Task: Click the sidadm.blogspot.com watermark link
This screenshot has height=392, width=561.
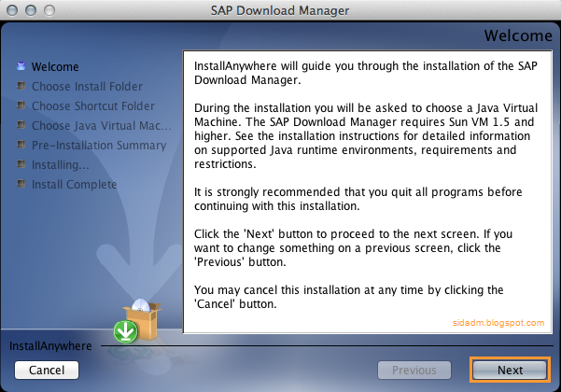Action: [x=498, y=323]
